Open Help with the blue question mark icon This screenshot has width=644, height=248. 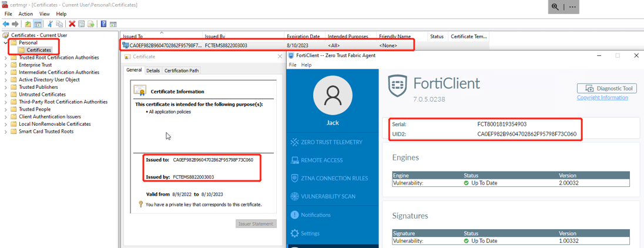103,24
